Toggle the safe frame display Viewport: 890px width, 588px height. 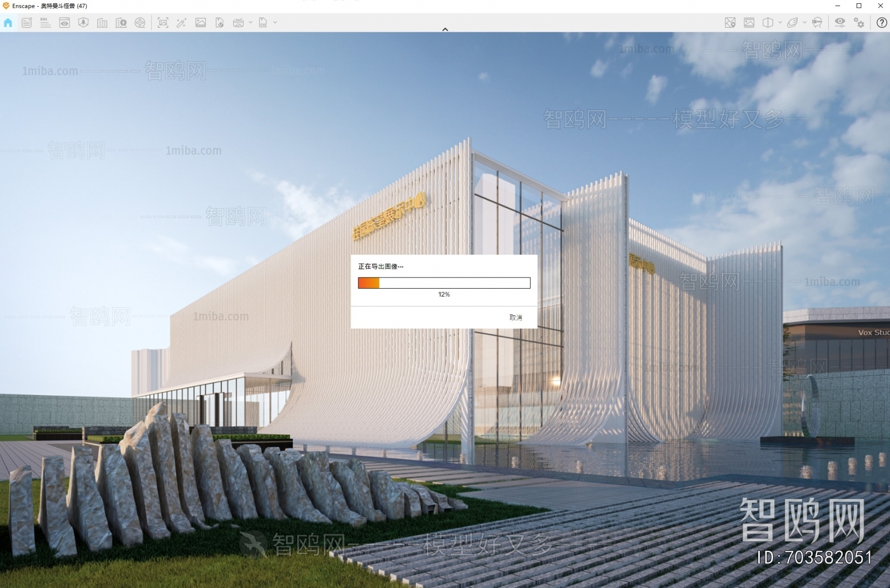[x=749, y=23]
